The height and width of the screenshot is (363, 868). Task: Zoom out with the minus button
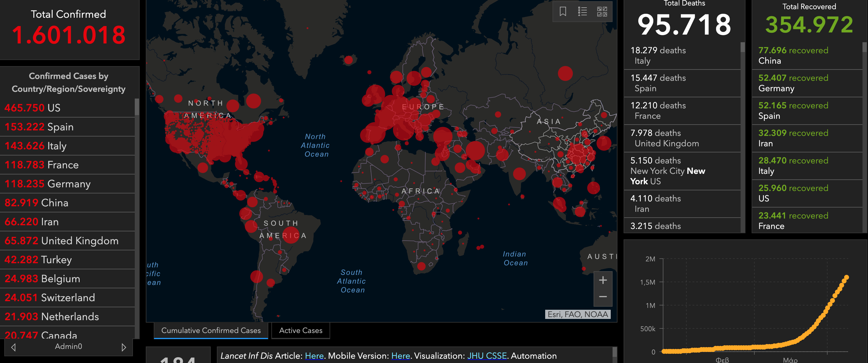pyautogui.click(x=603, y=297)
